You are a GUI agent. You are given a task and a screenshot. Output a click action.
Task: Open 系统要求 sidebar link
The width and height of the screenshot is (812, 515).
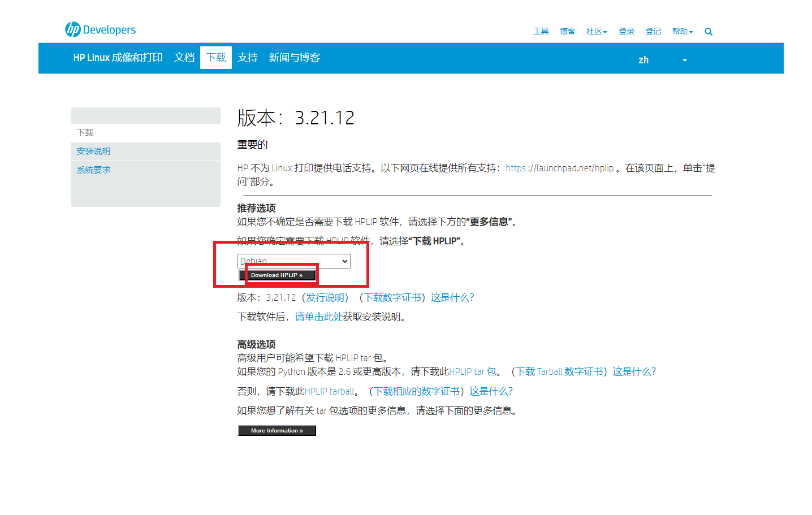(x=94, y=170)
